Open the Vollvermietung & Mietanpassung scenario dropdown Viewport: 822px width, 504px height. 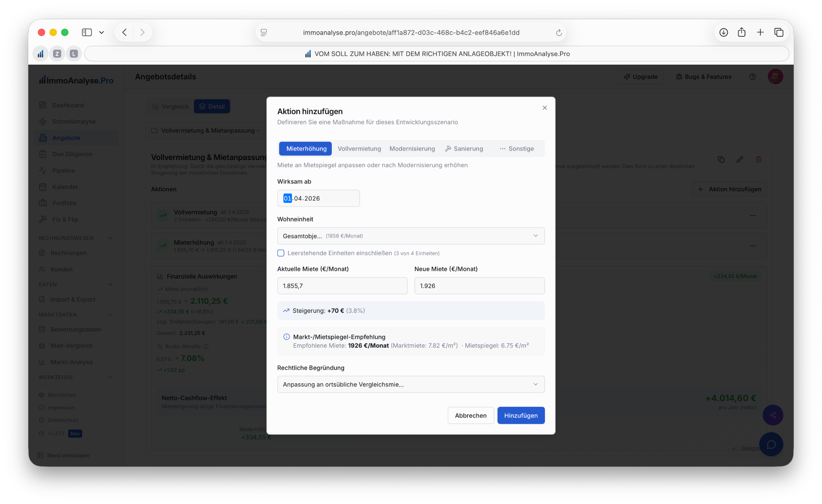coord(205,130)
